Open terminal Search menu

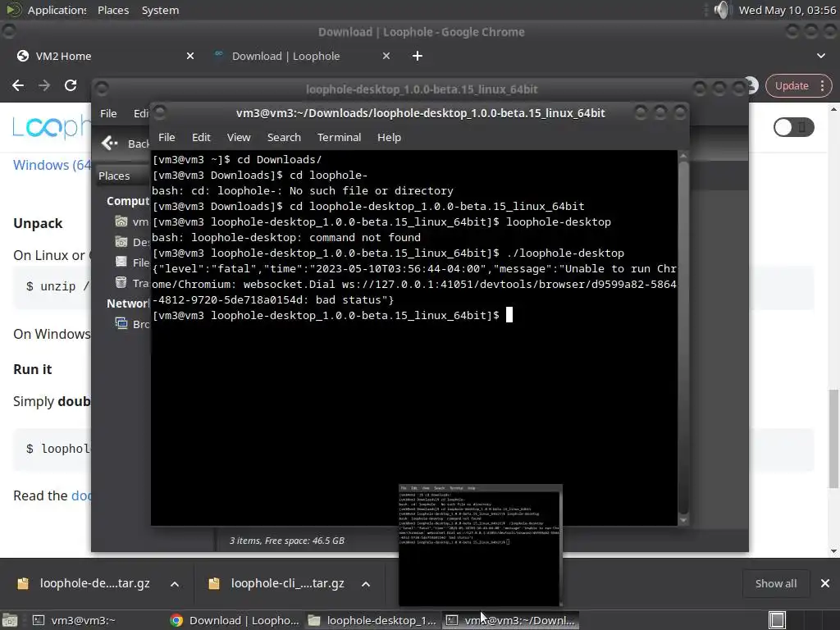click(x=284, y=138)
